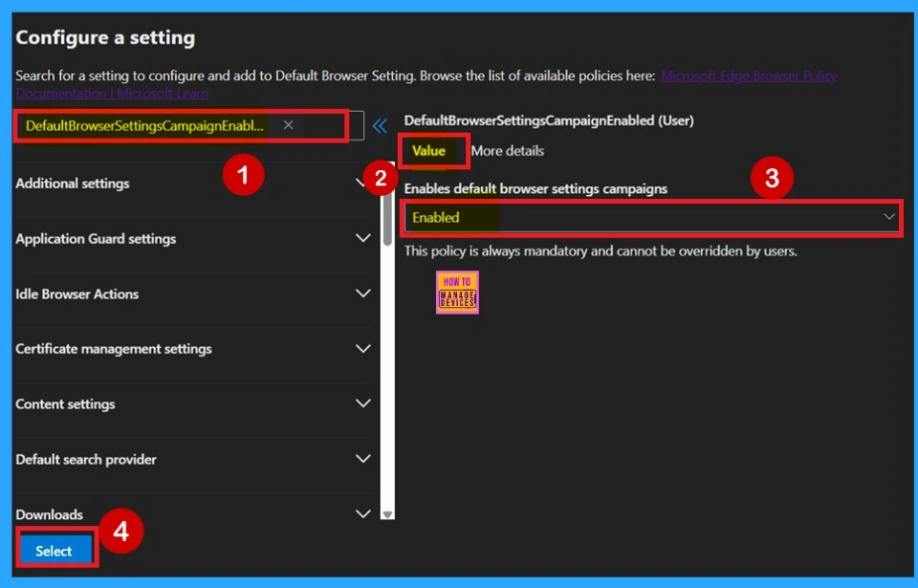
Task: Click the scrollbar down arrow
Action: 387,514
